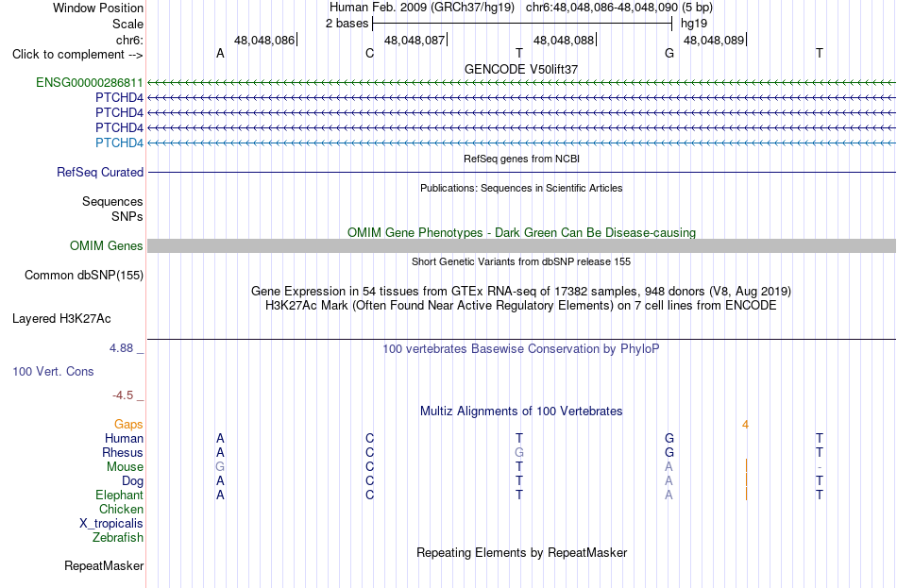This screenshot has height=588, width=897.
Task: Click 'Short Genetic Variants from dbSNP release 155'
Action: tap(521, 262)
